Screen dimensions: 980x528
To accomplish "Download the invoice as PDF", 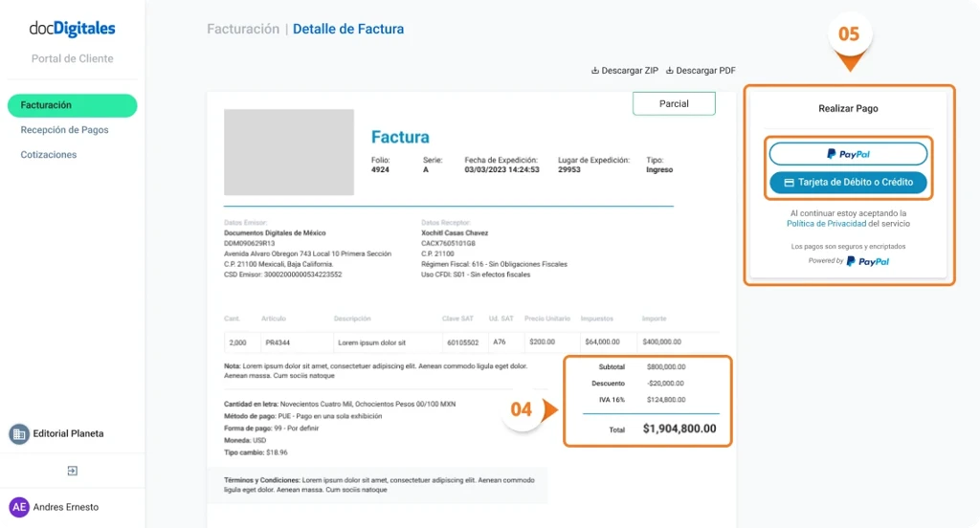I will (x=701, y=71).
